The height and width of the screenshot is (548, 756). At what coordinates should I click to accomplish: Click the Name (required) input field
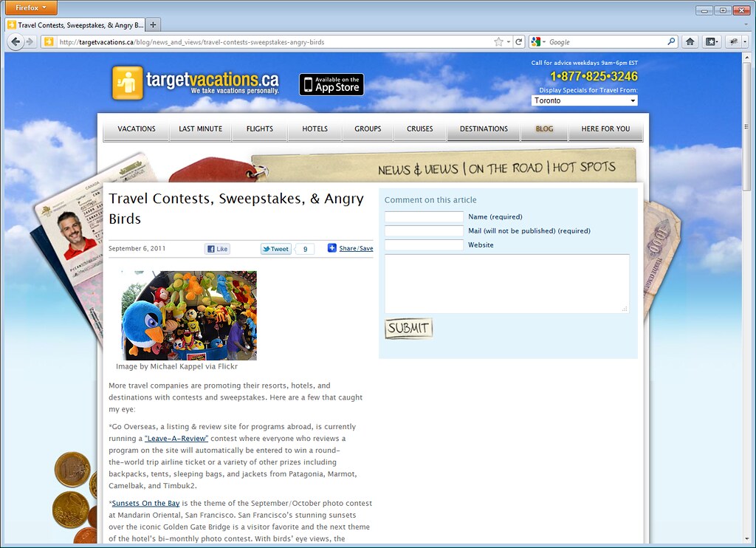click(x=424, y=216)
